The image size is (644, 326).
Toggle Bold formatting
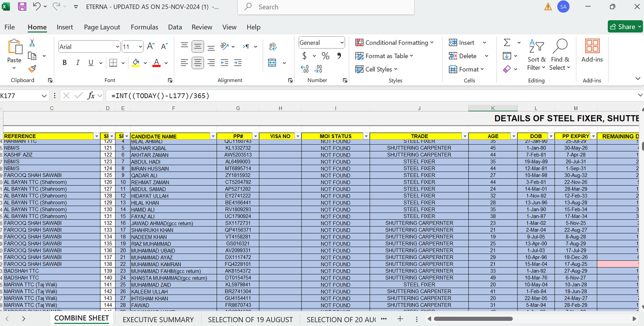[x=64, y=63]
